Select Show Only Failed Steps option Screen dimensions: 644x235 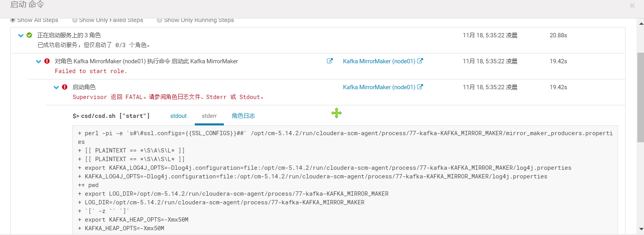tap(75, 20)
